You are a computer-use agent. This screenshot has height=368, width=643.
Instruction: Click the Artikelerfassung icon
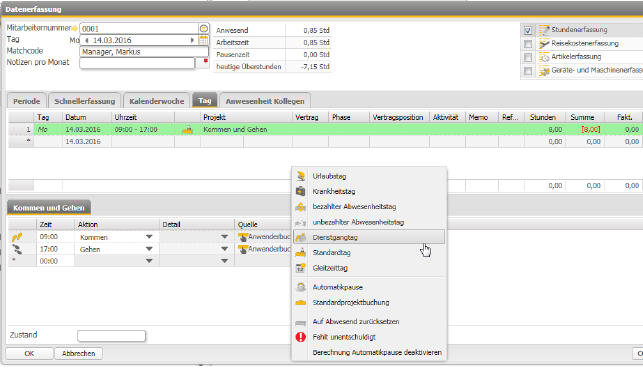coord(544,57)
